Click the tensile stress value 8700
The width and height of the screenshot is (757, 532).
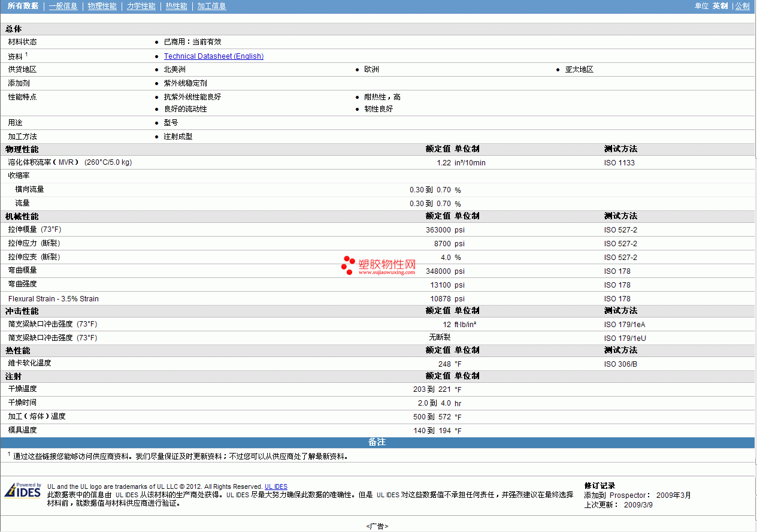tap(443, 244)
